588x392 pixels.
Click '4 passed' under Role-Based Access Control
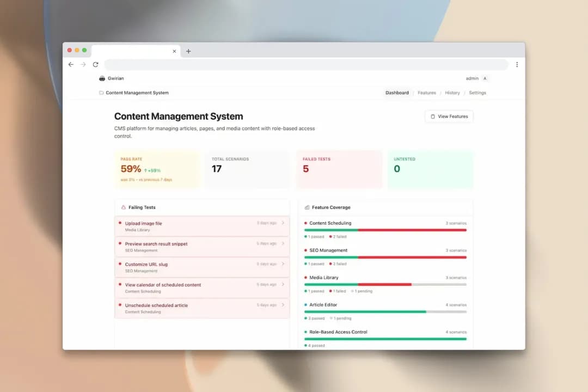tap(315, 346)
